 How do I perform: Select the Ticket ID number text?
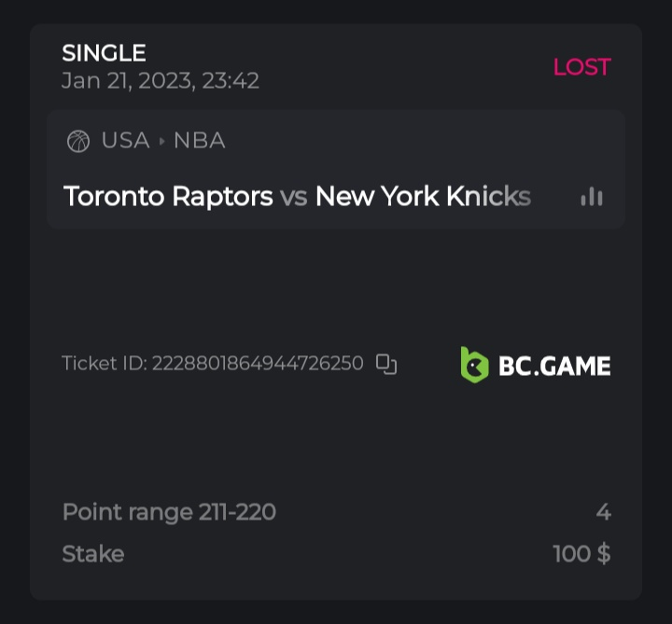pos(258,364)
